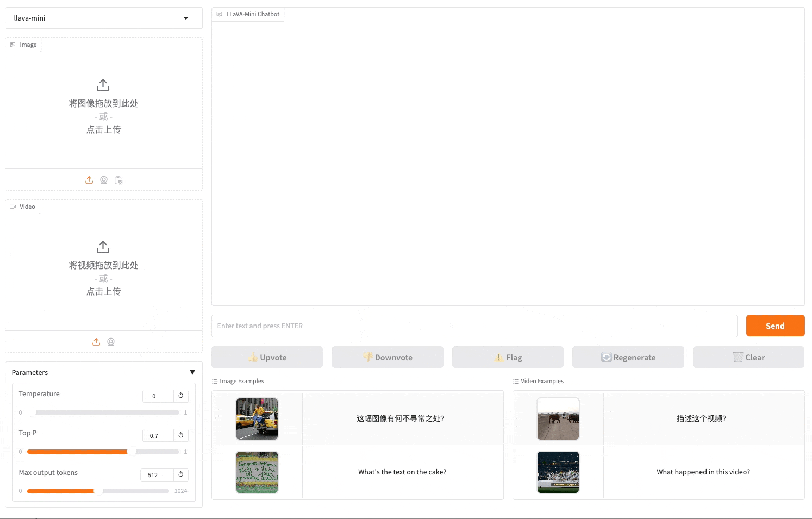
Task: Focus the 'Enter text and press ENTER' field
Action: (x=474, y=326)
